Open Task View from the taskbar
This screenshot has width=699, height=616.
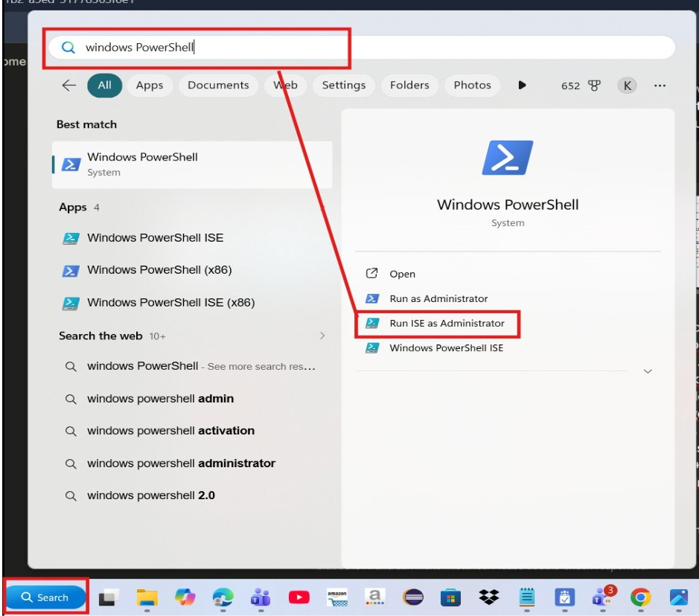pyautogui.click(x=109, y=597)
